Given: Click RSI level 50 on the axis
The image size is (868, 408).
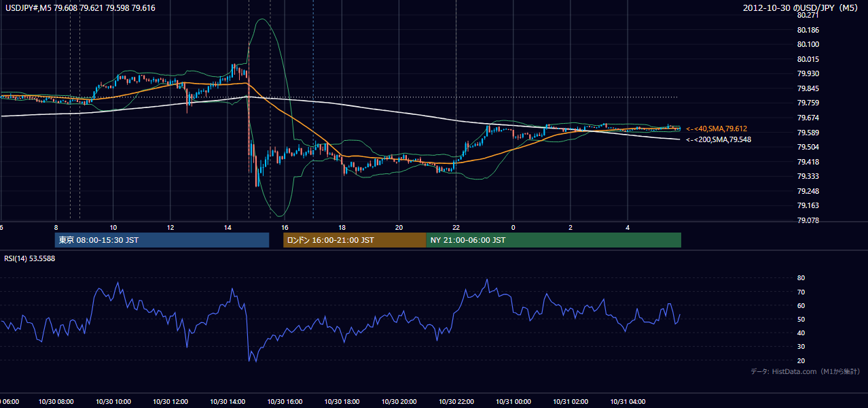Looking at the screenshot, I should pyautogui.click(x=801, y=319).
